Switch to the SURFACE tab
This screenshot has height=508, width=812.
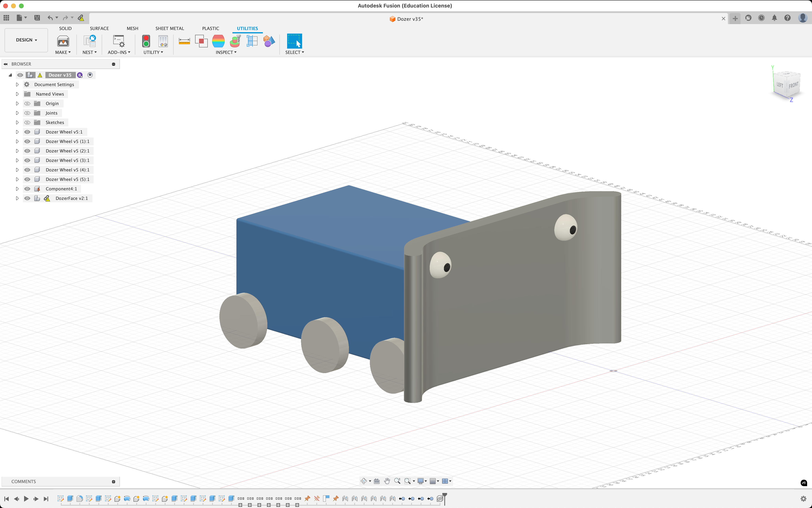(x=99, y=29)
